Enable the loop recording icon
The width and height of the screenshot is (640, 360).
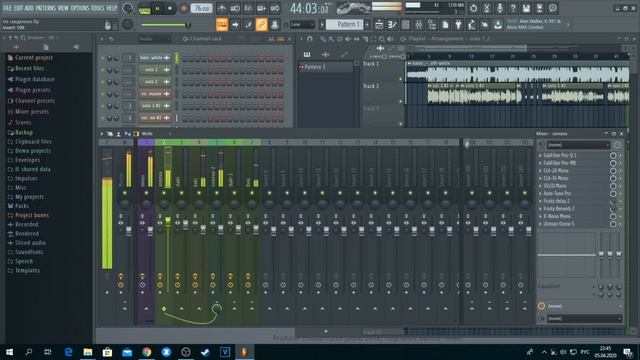[275, 8]
